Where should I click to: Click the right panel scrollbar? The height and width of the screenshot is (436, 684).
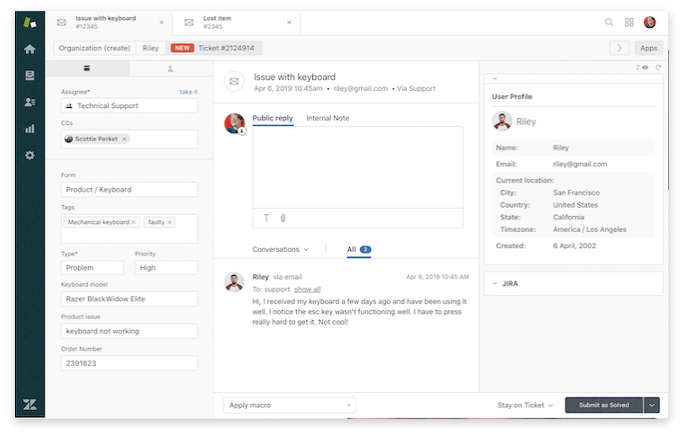668,120
